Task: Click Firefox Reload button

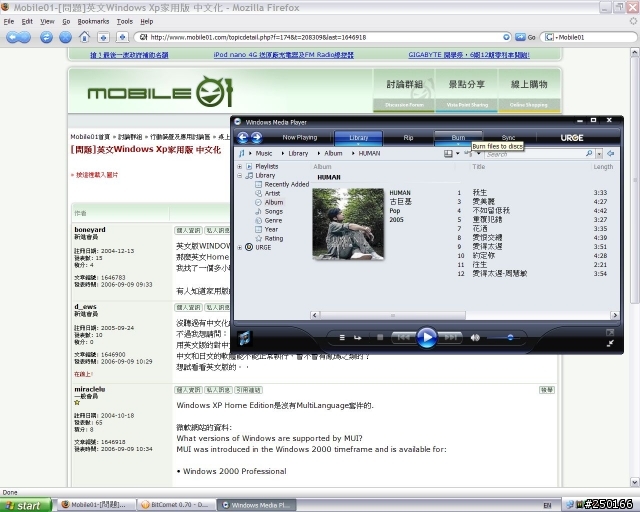Action: pos(46,37)
